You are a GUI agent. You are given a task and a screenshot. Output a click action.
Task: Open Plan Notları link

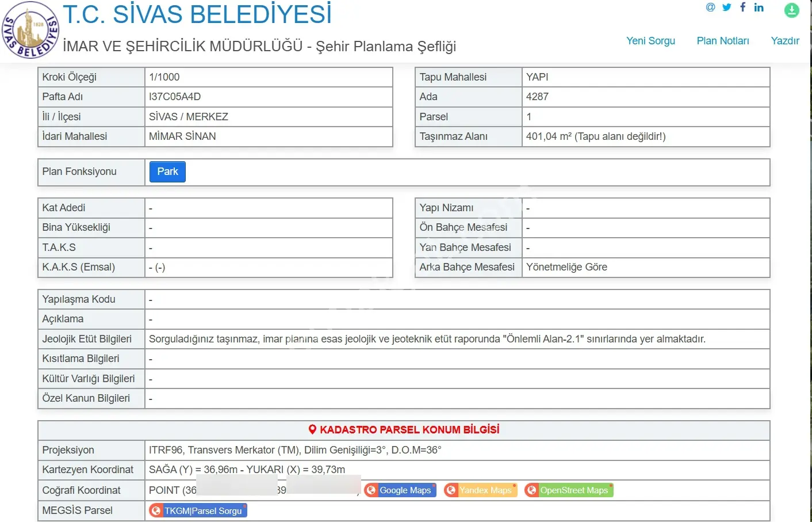723,41
